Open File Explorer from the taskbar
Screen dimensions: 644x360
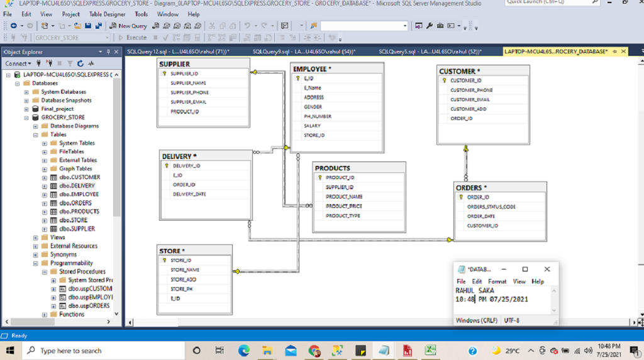267,351
